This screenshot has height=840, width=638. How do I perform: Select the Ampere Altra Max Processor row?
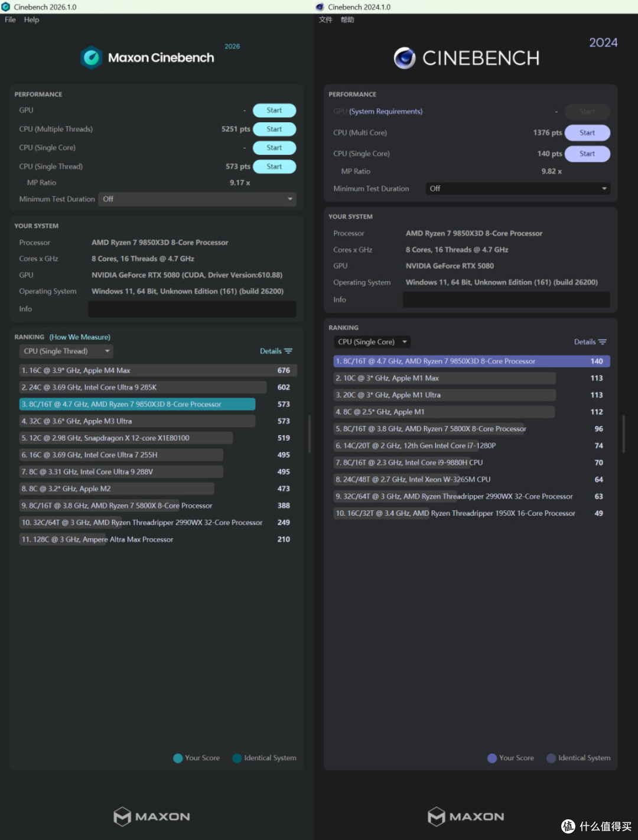click(158, 539)
